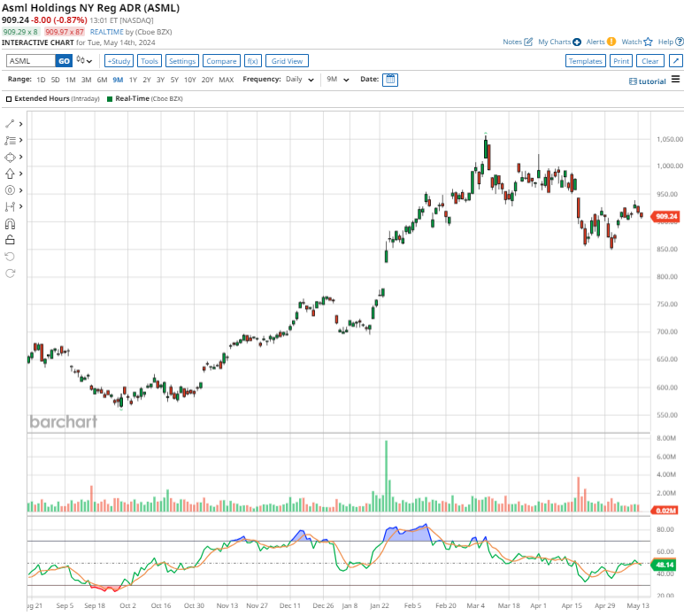This screenshot has width=684, height=616.
Task: Select the MAX range option
Action: point(226,80)
